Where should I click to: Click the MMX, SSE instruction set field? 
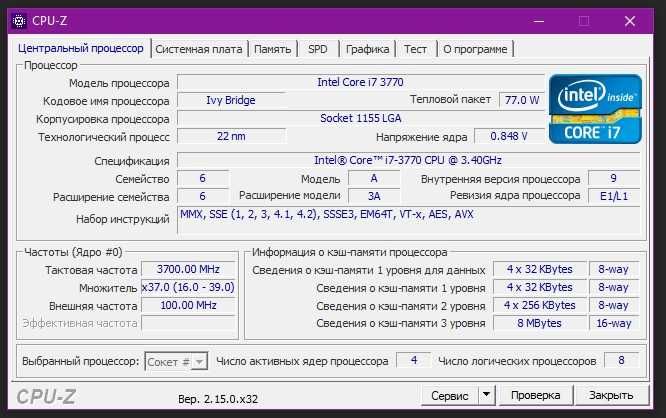coord(409,220)
